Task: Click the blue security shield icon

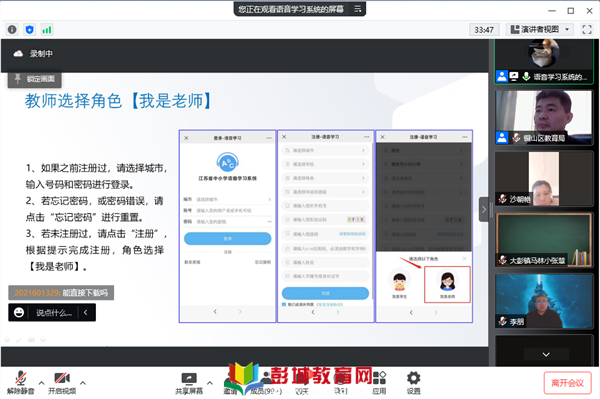Action: pyautogui.click(x=29, y=29)
